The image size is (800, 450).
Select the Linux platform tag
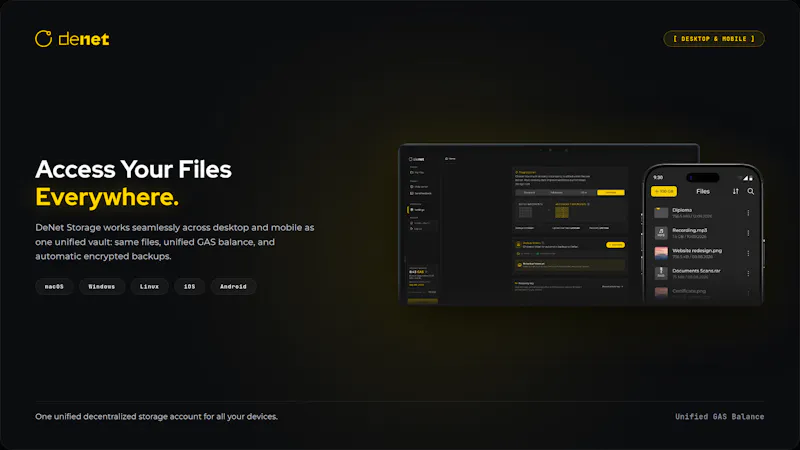(149, 287)
